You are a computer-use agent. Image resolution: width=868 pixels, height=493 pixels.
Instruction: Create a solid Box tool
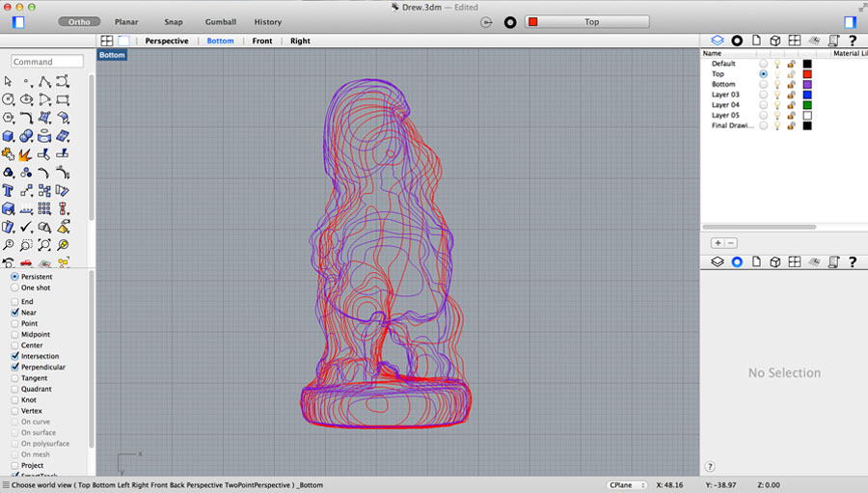[8, 136]
